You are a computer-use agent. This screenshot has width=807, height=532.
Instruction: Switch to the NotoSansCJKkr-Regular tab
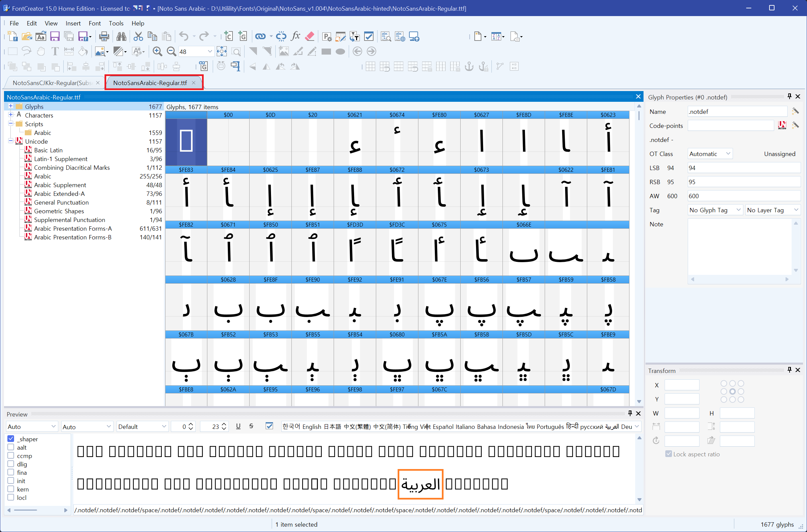53,83
